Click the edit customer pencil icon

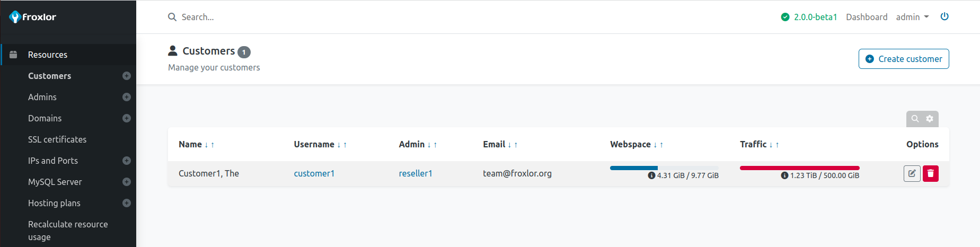point(912,173)
